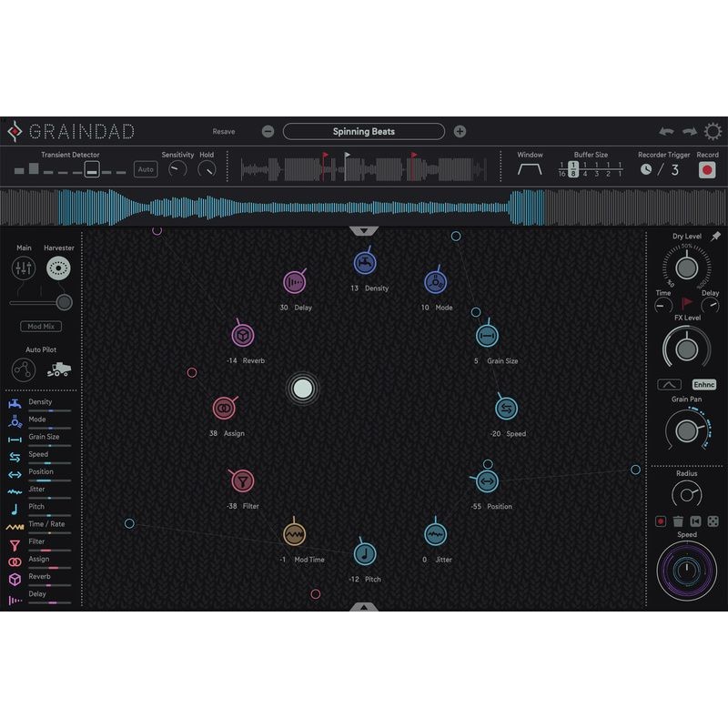The width and height of the screenshot is (728, 728).
Task: Click the Density slider in left list
Action: (50, 411)
